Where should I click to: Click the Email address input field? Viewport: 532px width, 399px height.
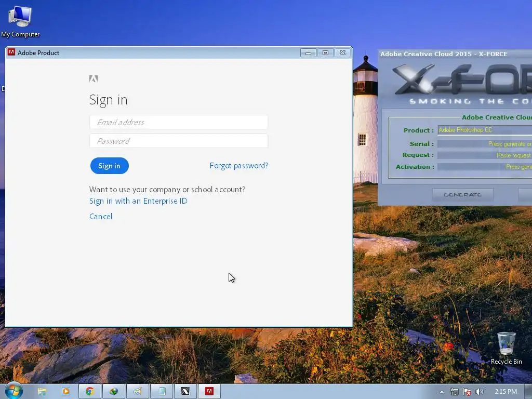179,122
